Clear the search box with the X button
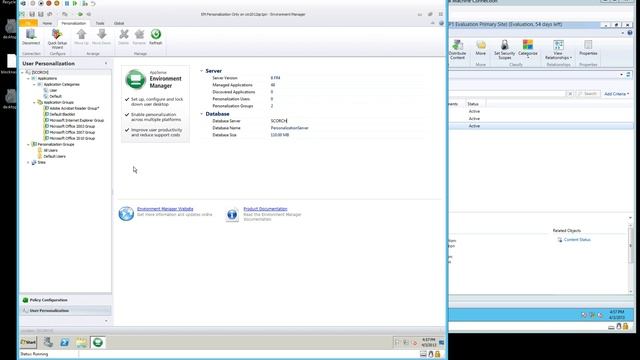This screenshot has height=360, width=640. pyautogui.click(x=570, y=94)
